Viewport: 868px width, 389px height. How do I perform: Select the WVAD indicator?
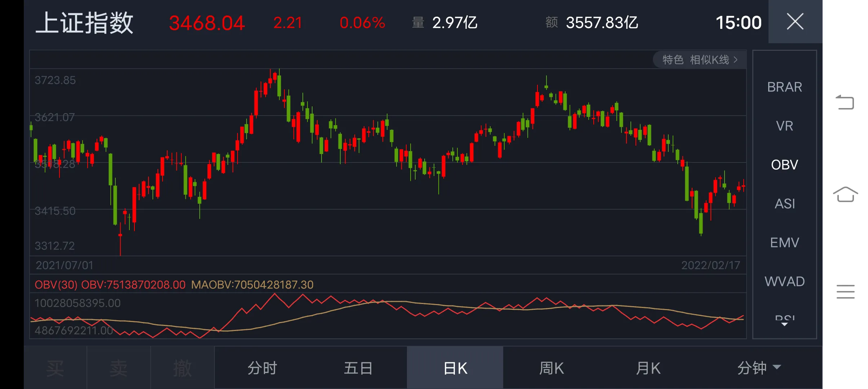coord(784,282)
